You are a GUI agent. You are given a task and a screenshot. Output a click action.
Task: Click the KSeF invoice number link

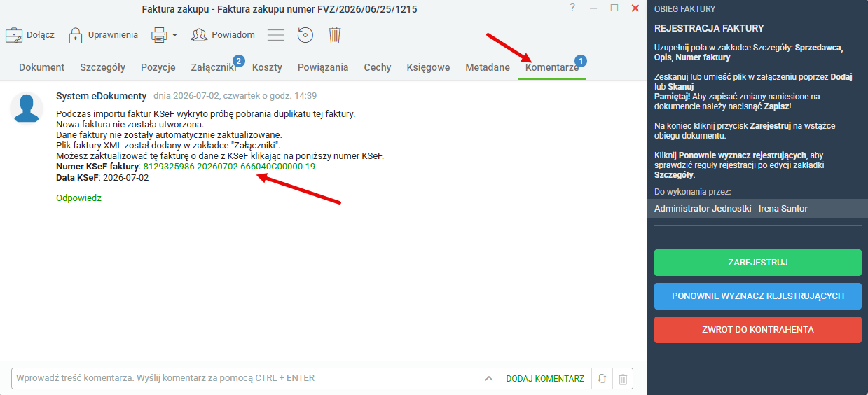click(x=229, y=167)
